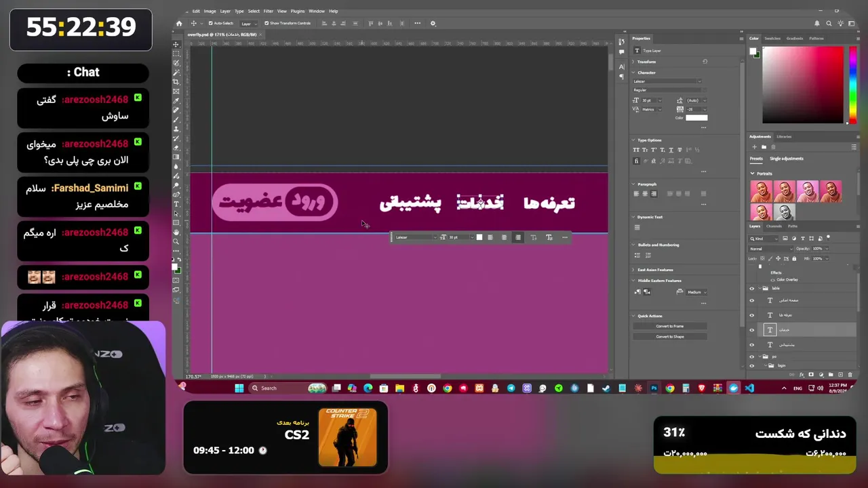Image resolution: width=868 pixels, height=488 pixels.
Task: Select the Clone Stamp tool
Action: coord(176,129)
